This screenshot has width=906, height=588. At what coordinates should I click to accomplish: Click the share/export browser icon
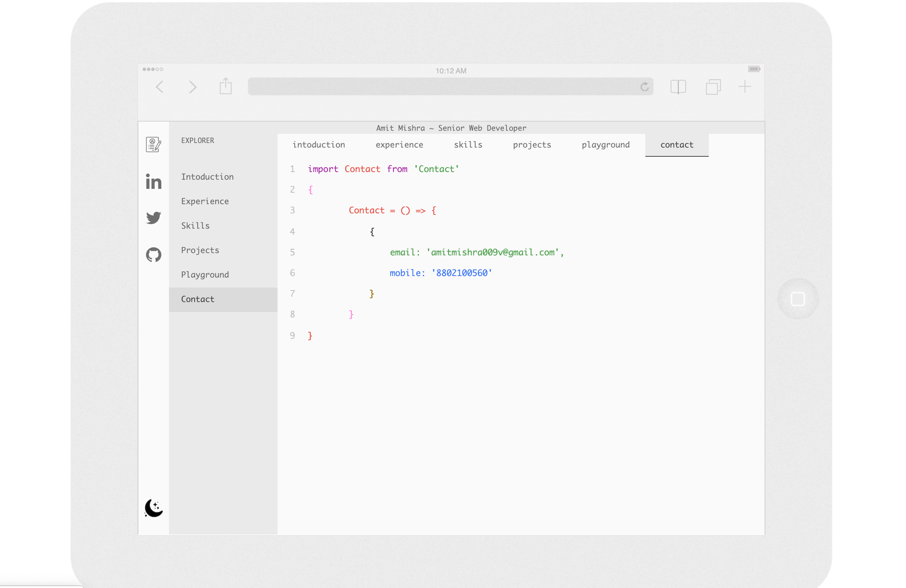(x=225, y=86)
